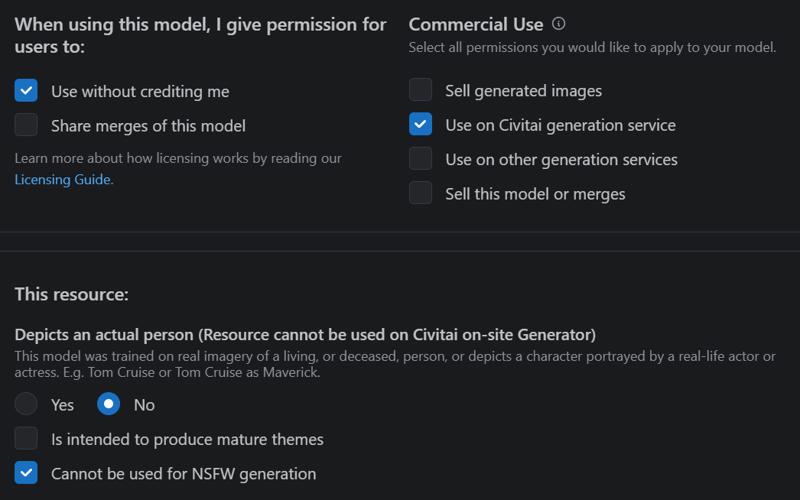Screen dimensions: 800x500
Task: Click the Commercial Use info icon
Action: 559,24
